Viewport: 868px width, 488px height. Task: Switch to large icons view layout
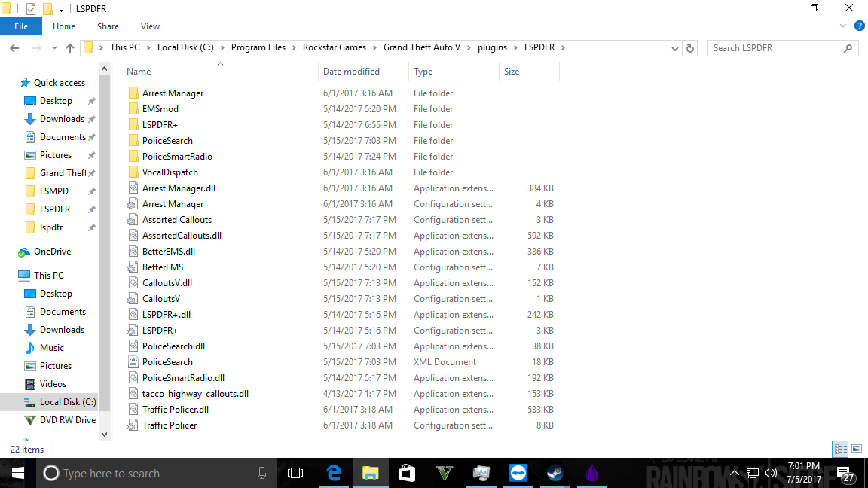(857, 449)
